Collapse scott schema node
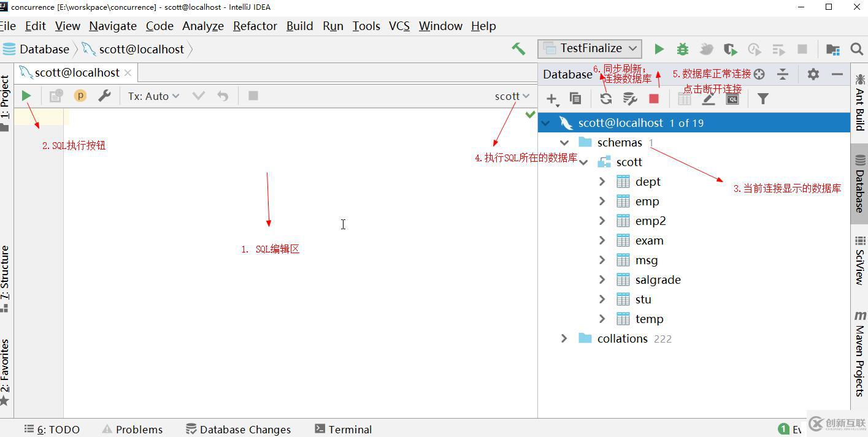Screen dimensions: 868x437 (583, 162)
